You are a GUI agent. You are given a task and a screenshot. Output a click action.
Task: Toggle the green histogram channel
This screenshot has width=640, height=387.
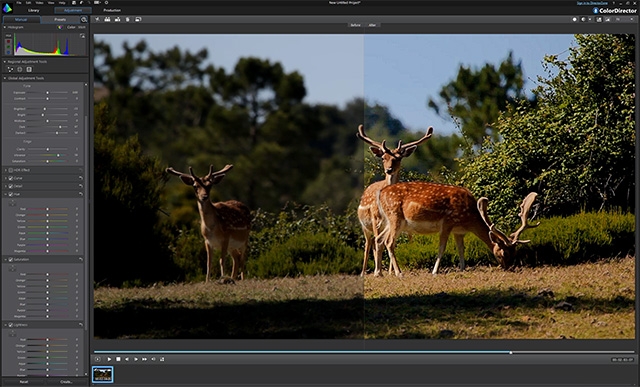click(x=9, y=47)
